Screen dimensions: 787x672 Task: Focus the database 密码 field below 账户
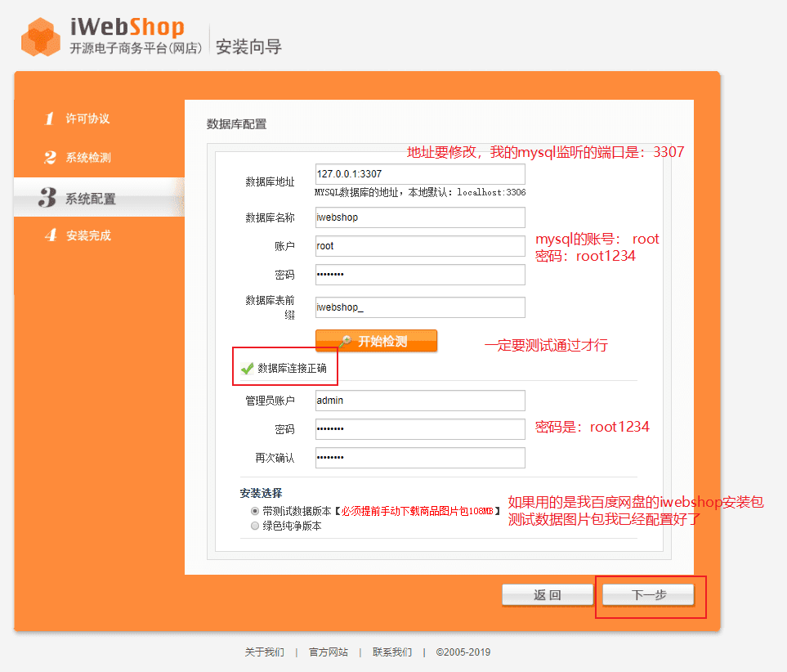point(420,275)
